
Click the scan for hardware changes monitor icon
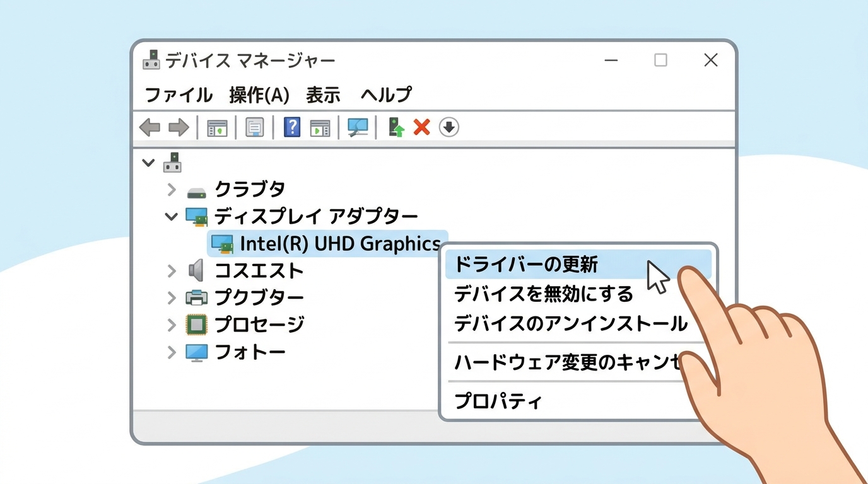[x=357, y=127]
